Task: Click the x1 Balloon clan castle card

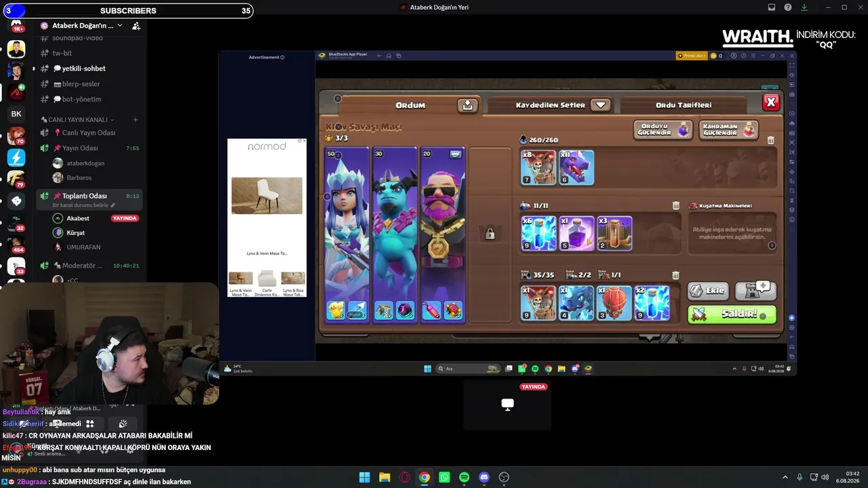Action: (x=614, y=303)
